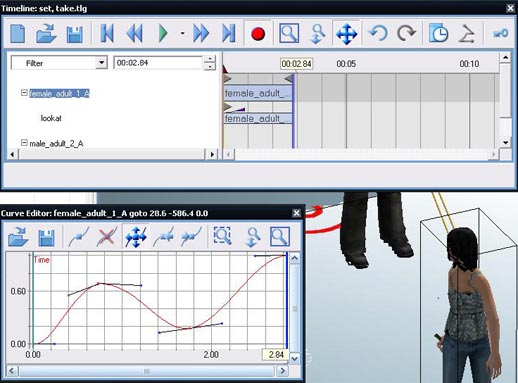This screenshot has height=383, width=518.
Task: Open the Filter dropdown
Action: [101, 63]
